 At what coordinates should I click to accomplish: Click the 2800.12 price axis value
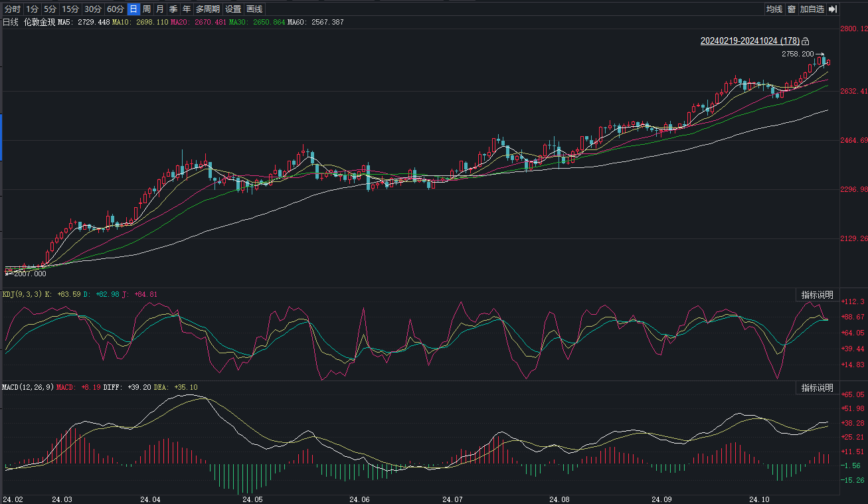tap(854, 29)
